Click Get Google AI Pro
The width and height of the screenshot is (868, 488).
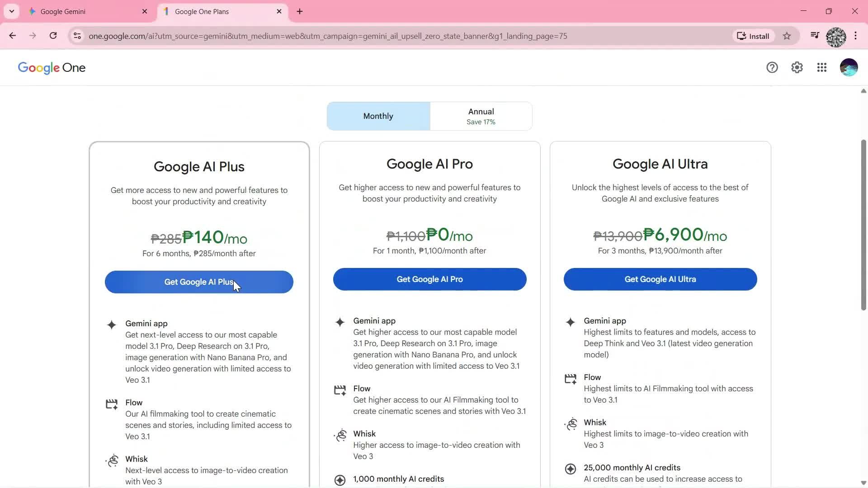429,279
